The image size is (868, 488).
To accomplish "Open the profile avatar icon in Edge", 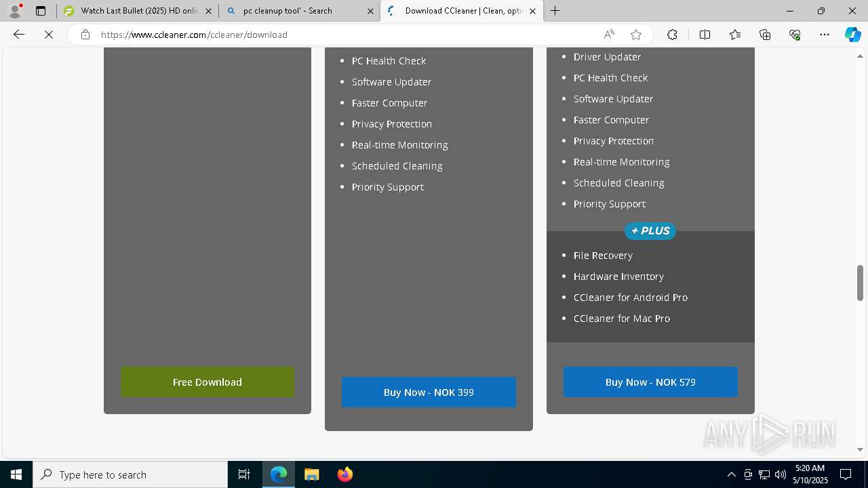I will 15,11.
